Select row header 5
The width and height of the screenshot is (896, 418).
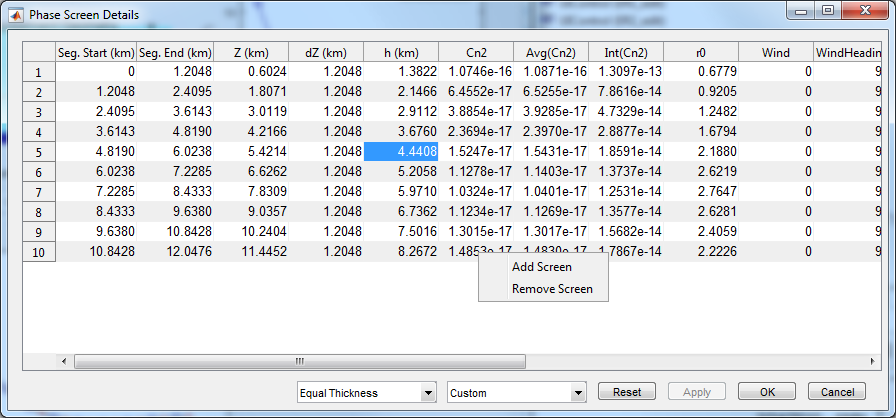point(39,152)
